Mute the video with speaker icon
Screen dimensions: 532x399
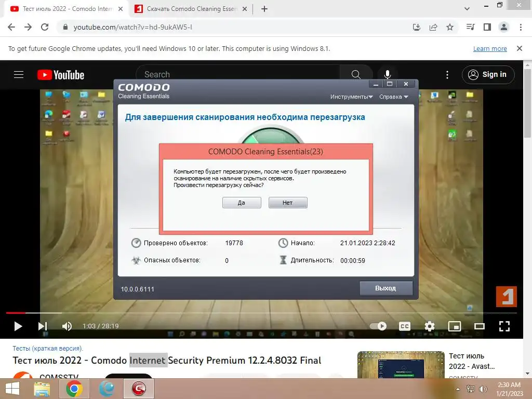click(x=67, y=326)
